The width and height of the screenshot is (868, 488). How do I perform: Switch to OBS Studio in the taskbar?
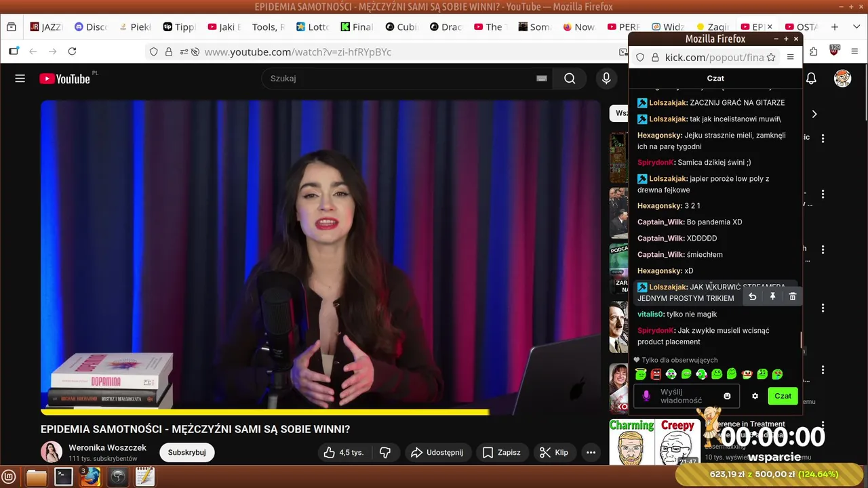[x=118, y=476]
